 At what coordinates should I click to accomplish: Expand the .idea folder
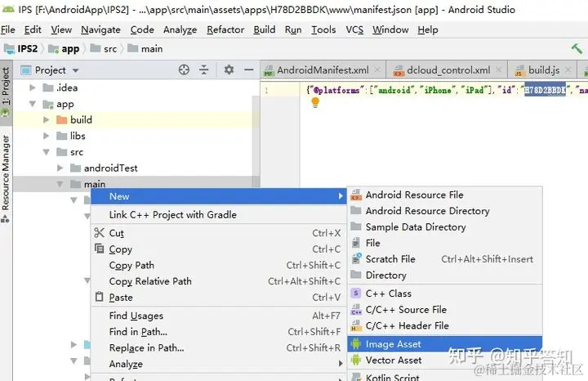tap(33, 87)
